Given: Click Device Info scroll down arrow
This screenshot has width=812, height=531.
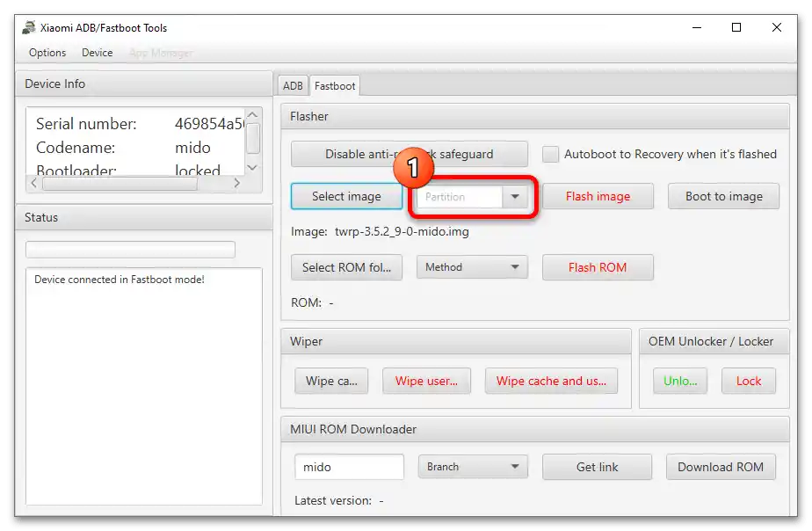Looking at the screenshot, I should (x=253, y=168).
